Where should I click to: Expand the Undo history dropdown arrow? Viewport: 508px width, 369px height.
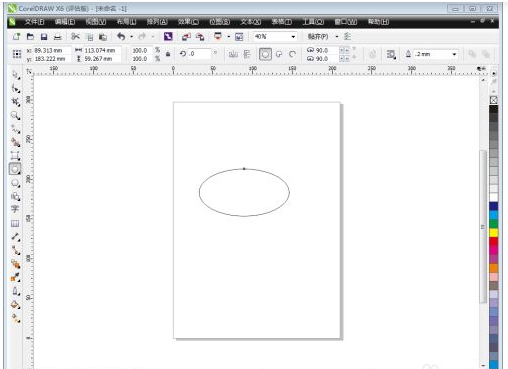click(x=132, y=37)
